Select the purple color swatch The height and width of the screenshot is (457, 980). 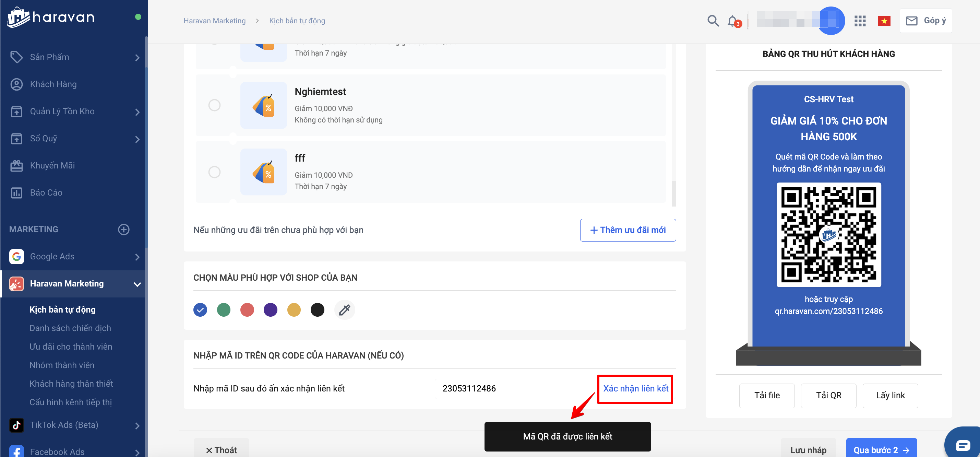pos(271,310)
